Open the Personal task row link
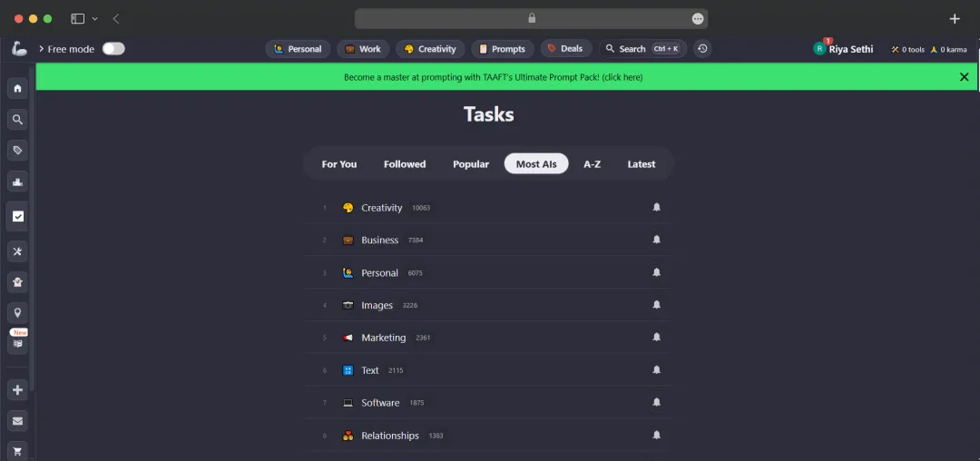This screenshot has height=461, width=980. [x=379, y=273]
